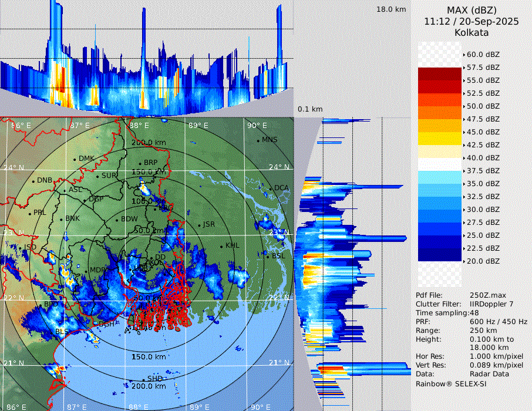Click the JSR station marker
Viewport: 532px width, 411px height.
(x=199, y=225)
